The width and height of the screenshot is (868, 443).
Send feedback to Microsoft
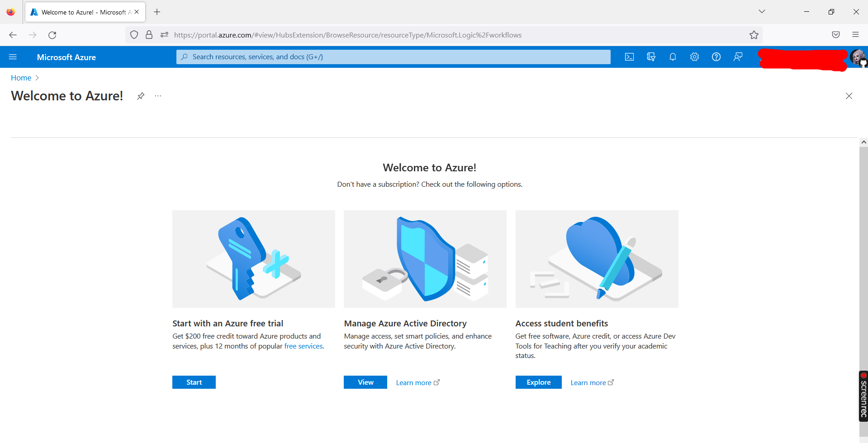click(738, 57)
